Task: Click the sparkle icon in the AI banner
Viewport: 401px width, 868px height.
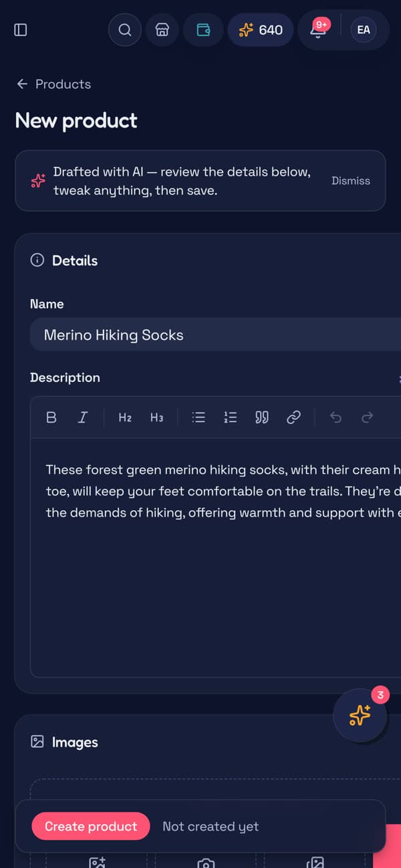Action: [38, 181]
